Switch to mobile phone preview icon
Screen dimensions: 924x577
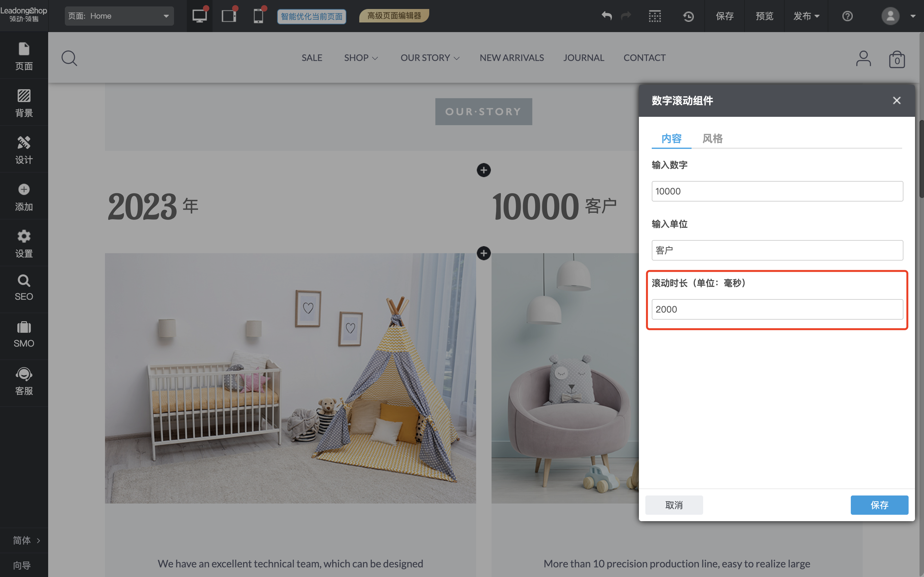[258, 16]
